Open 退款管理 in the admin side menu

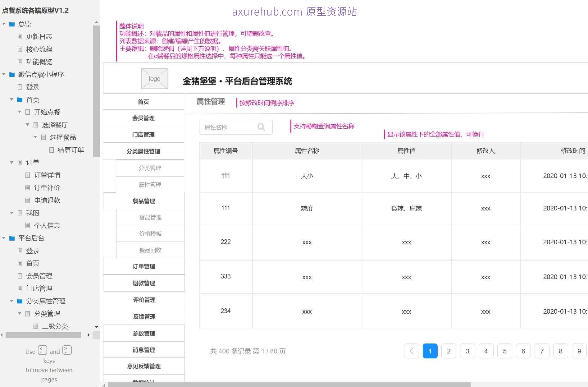pos(144,283)
